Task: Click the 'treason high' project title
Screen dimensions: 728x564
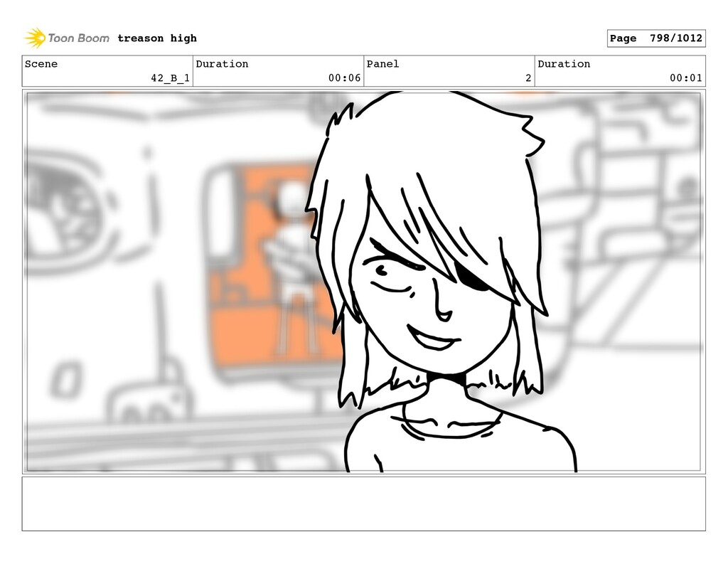Action: point(157,38)
